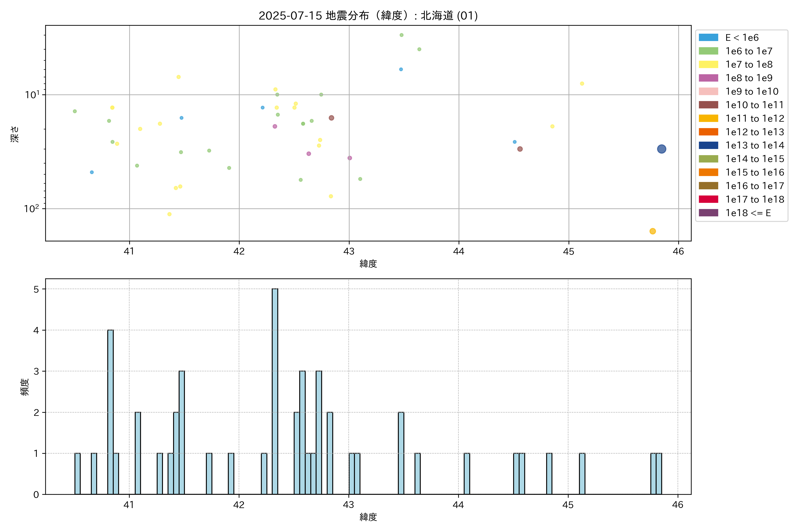Click the 頻度 y-axis label on histogram
This screenshot has height=532, width=798.
click(24, 387)
